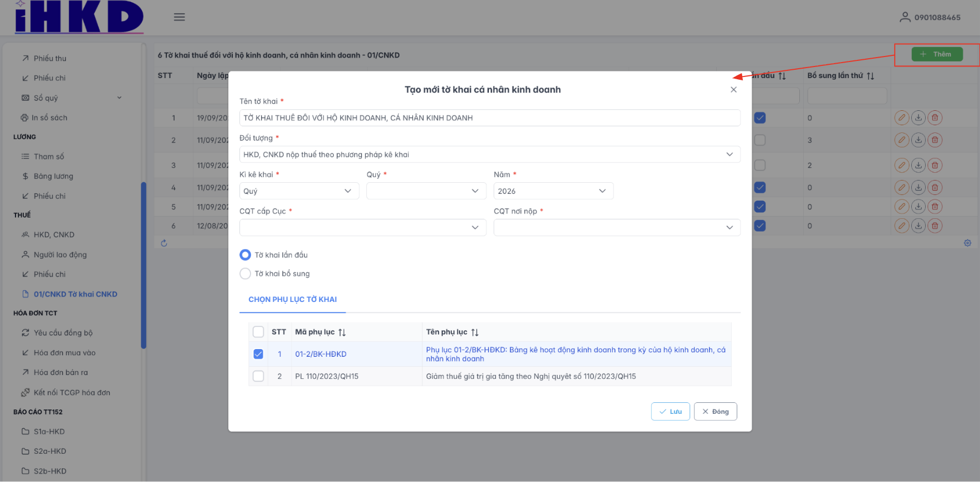Image resolution: width=980 pixels, height=482 pixels.
Task: Select the Tờ khai bổ sung radio button
Action: tap(245, 274)
